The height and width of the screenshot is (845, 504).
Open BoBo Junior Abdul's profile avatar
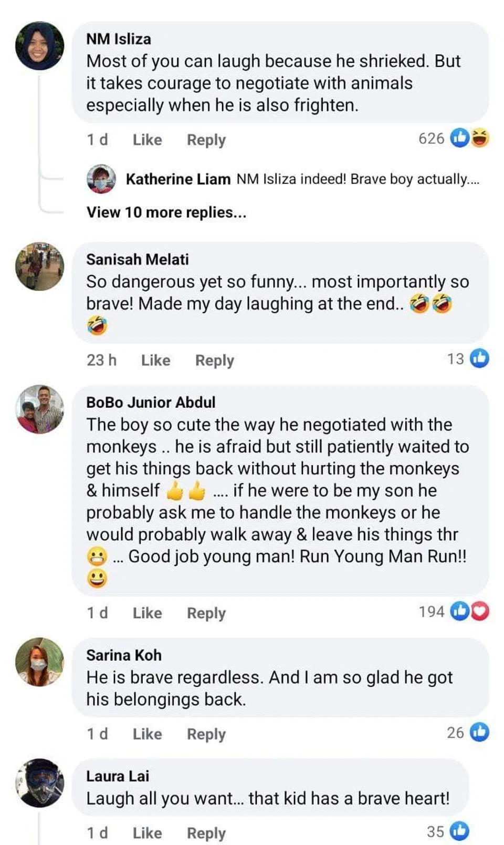pyautogui.click(x=40, y=409)
